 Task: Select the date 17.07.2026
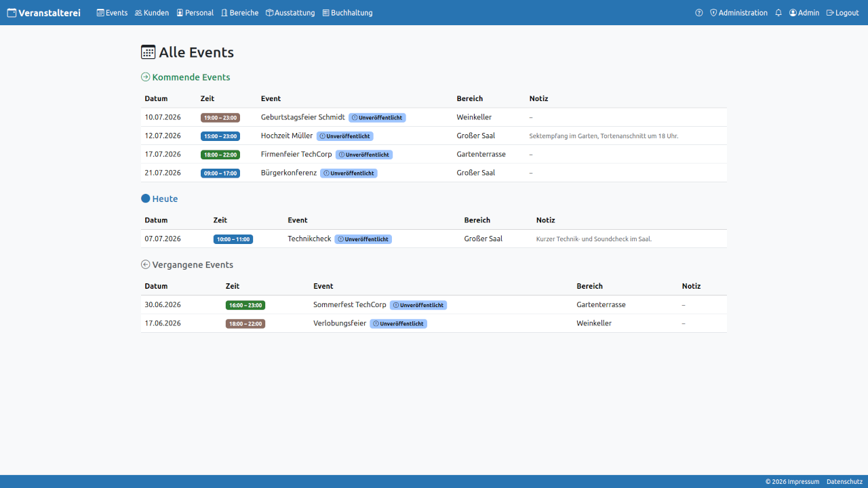click(x=163, y=155)
